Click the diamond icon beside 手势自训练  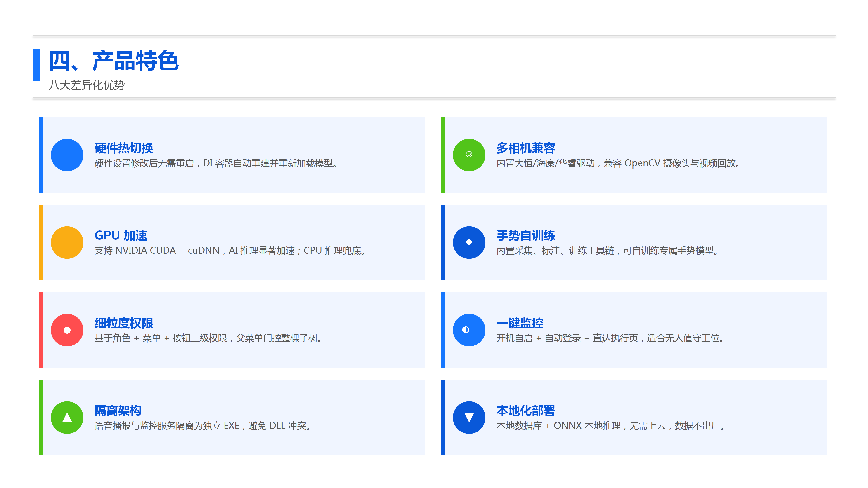tap(469, 242)
